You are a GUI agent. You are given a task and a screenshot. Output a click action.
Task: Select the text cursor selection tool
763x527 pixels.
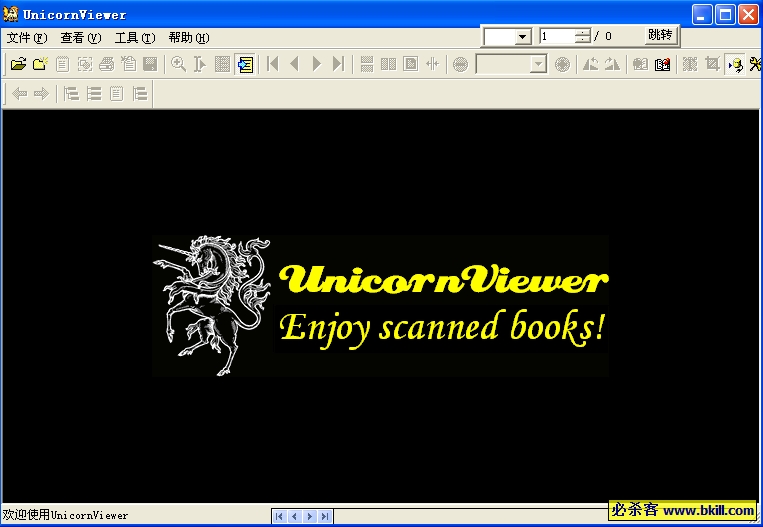pyautogui.click(x=200, y=64)
